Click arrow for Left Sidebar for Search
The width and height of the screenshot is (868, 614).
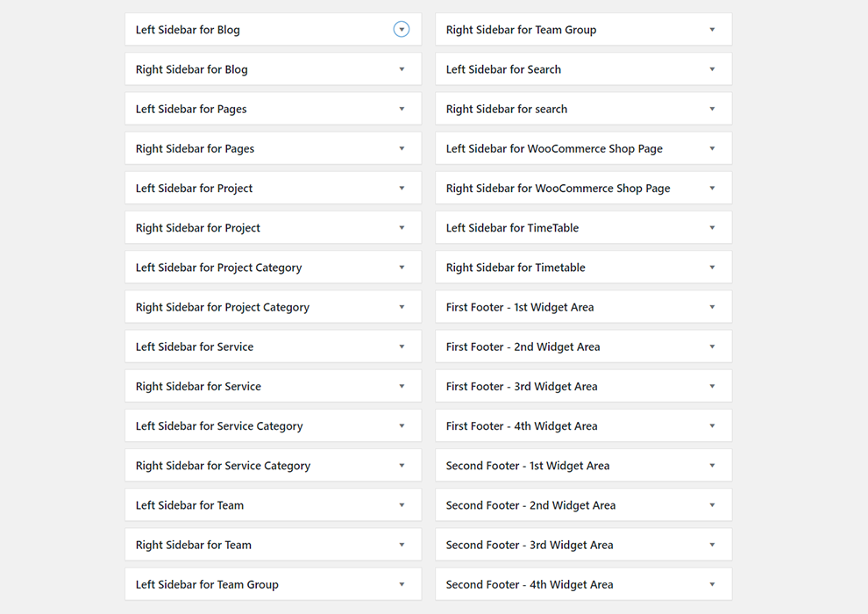pos(712,69)
